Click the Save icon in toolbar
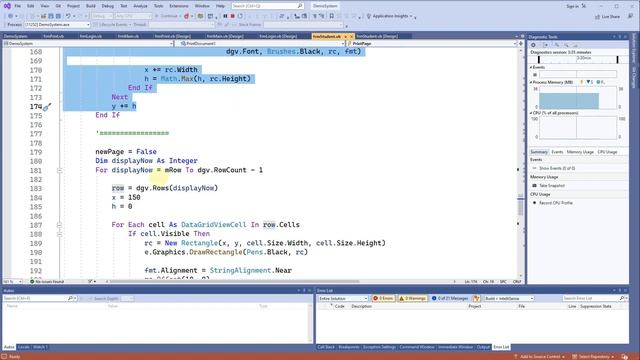The width and height of the screenshot is (640, 360). (51, 16)
